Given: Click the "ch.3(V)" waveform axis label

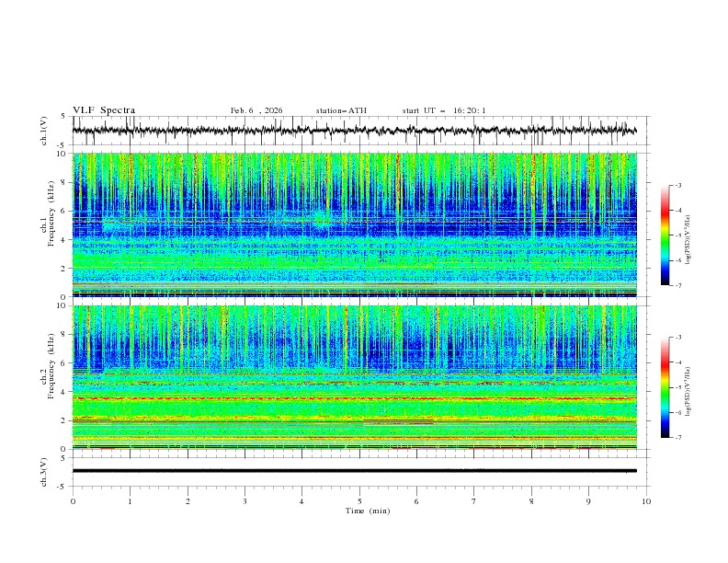Looking at the screenshot, I should [44, 472].
